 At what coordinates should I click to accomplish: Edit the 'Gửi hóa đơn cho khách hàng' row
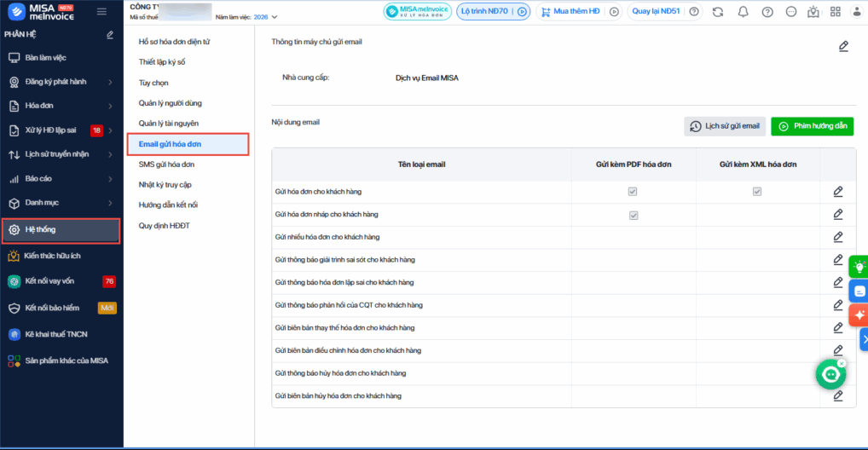click(838, 191)
